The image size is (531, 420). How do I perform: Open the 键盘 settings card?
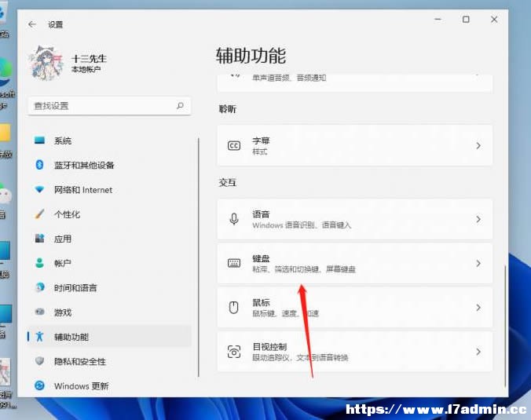click(x=355, y=263)
